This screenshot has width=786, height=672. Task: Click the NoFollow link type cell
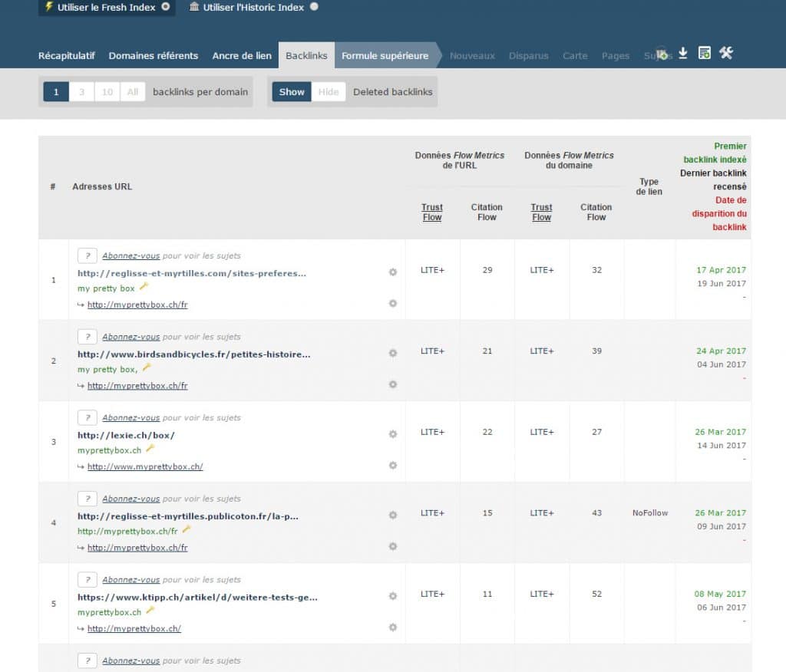(649, 512)
